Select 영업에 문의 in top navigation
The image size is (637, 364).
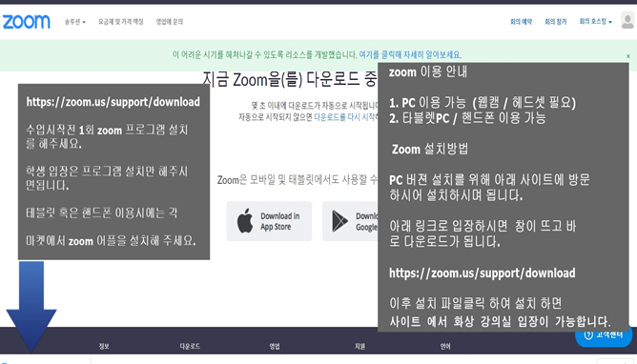pos(170,22)
